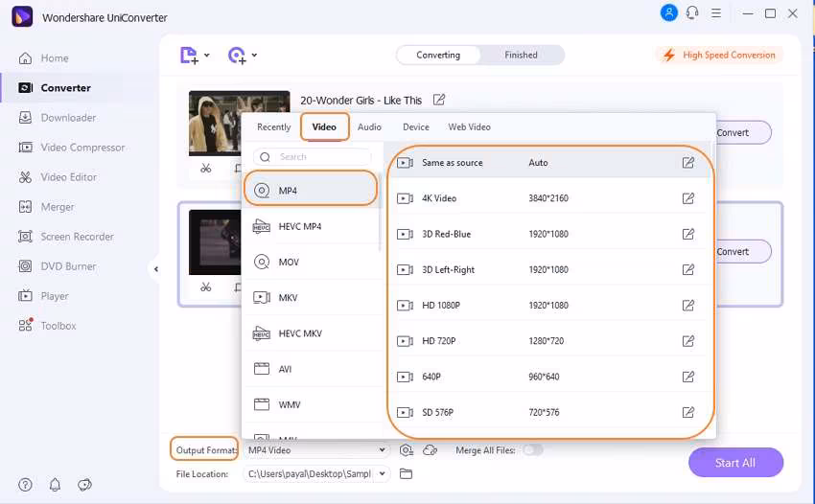Convert the Wonder Girls video
This screenshot has width=815, height=504.
pos(743,132)
